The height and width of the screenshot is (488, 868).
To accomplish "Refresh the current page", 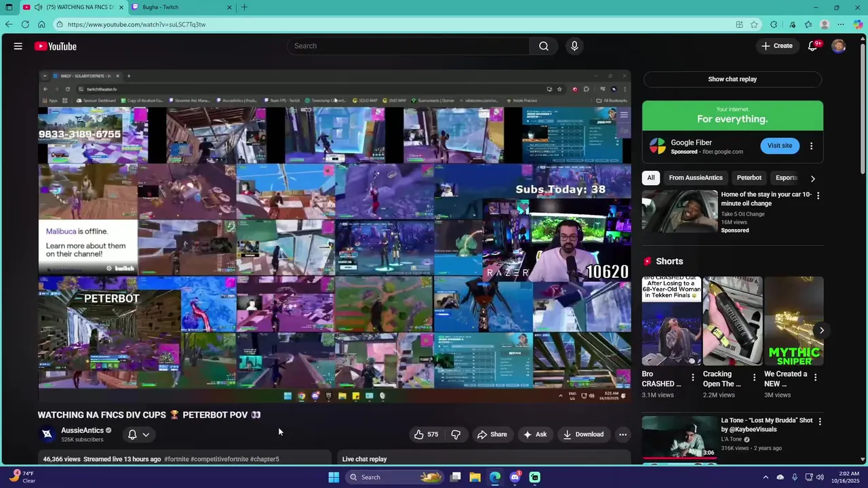I will pyautogui.click(x=25, y=24).
